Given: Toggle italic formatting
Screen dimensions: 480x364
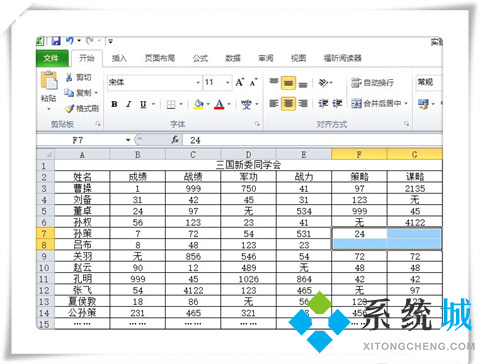Looking at the screenshot, I should pyautogui.click(x=129, y=104).
